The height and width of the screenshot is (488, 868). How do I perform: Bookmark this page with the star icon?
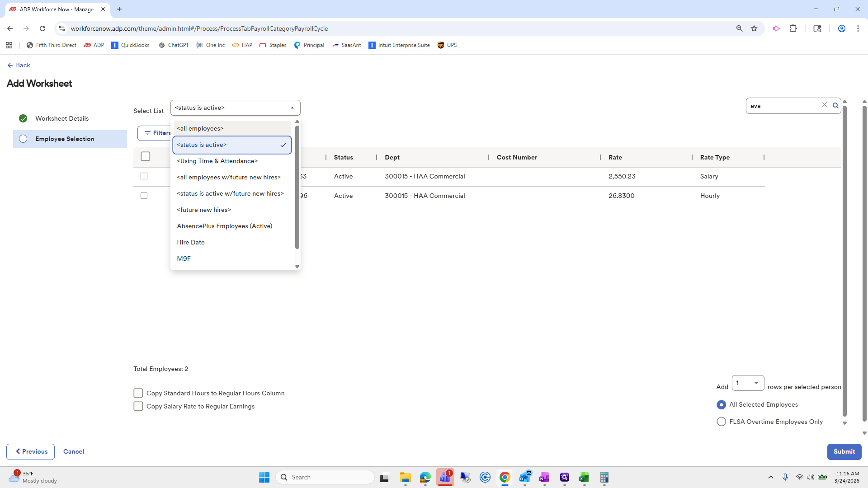[x=754, y=28]
